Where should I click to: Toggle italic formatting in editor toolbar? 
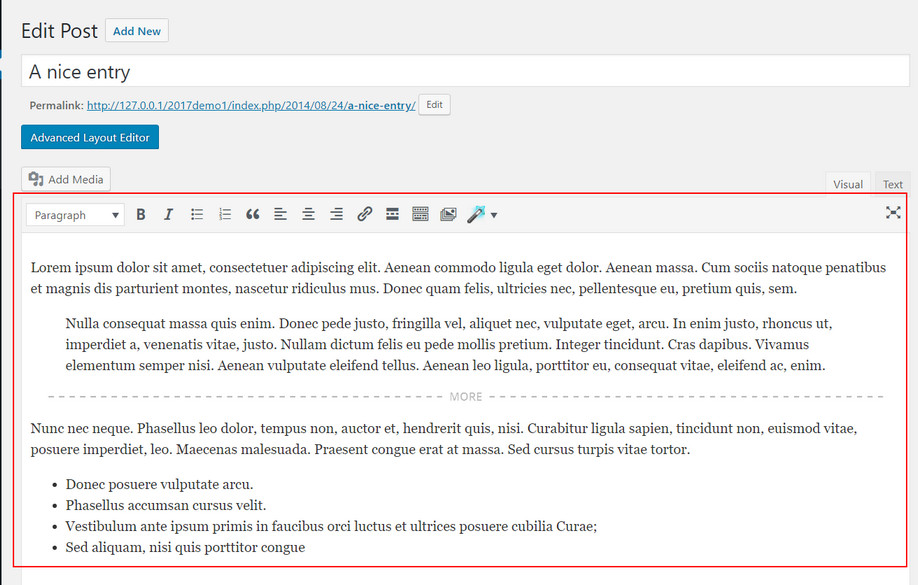(169, 214)
